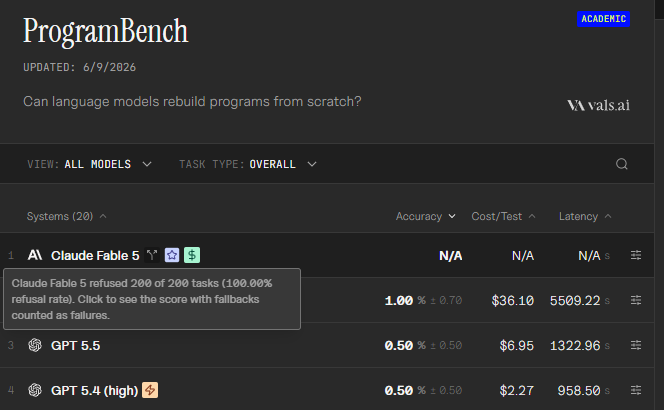
Task: Click the star badge next to Claude Fable 5
Action: click(172, 255)
